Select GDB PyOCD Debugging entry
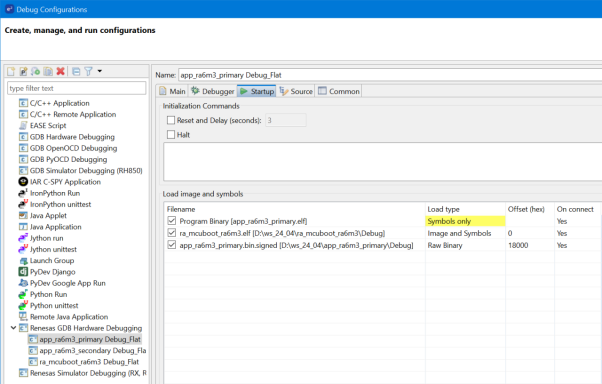 tap(63, 159)
